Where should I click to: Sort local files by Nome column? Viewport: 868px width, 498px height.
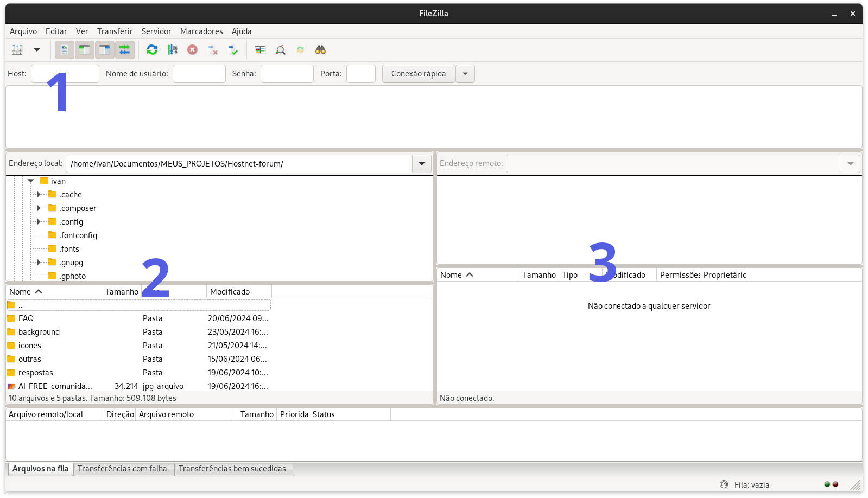point(52,292)
